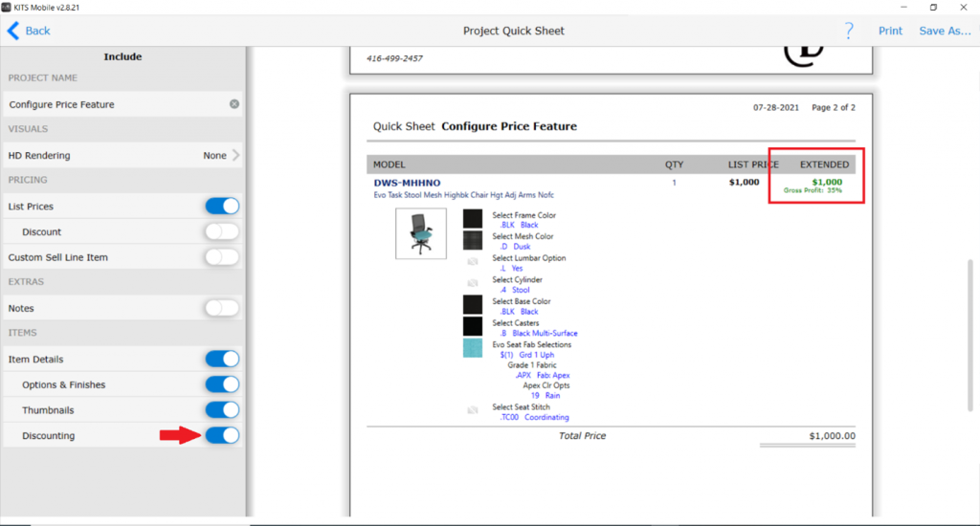980x526 pixels.
Task: Click the 'EXTENDED' column header
Action: [824, 164]
